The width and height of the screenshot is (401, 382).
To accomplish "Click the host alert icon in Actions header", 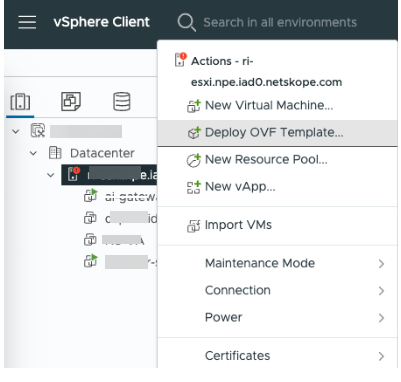I will pos(180,60).
